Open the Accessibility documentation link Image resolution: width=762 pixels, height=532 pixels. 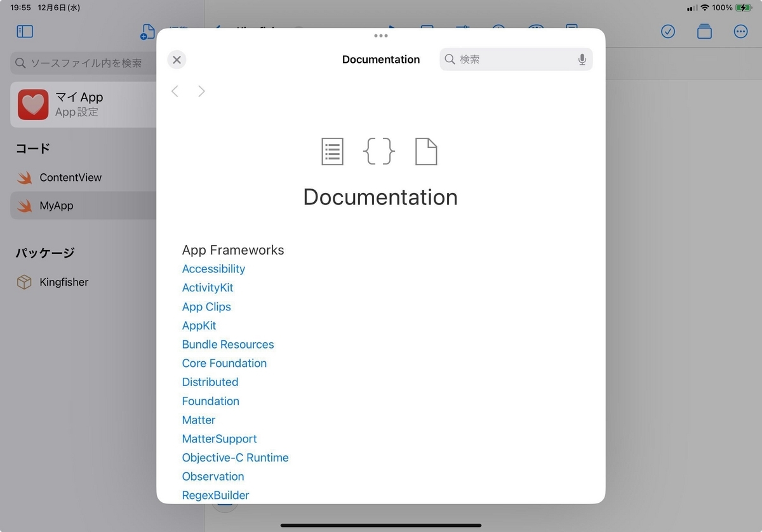(213, 269)
